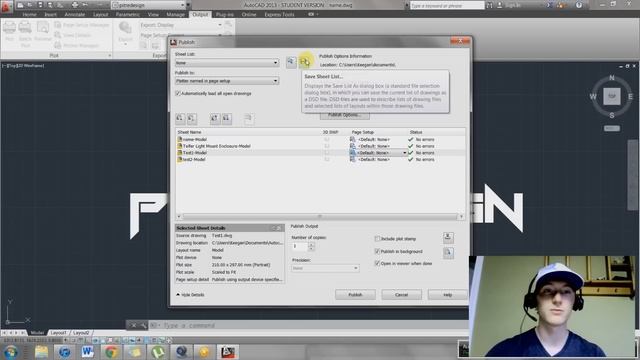Click the Move Sheet Up icon
Screen dimensions: 640x360
215,118
